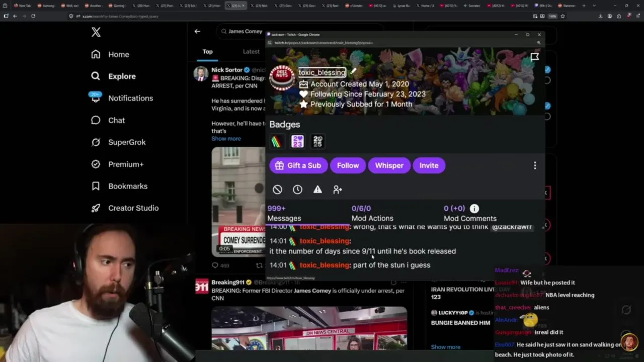Open viewer card more options menu

tap(535, 165)
